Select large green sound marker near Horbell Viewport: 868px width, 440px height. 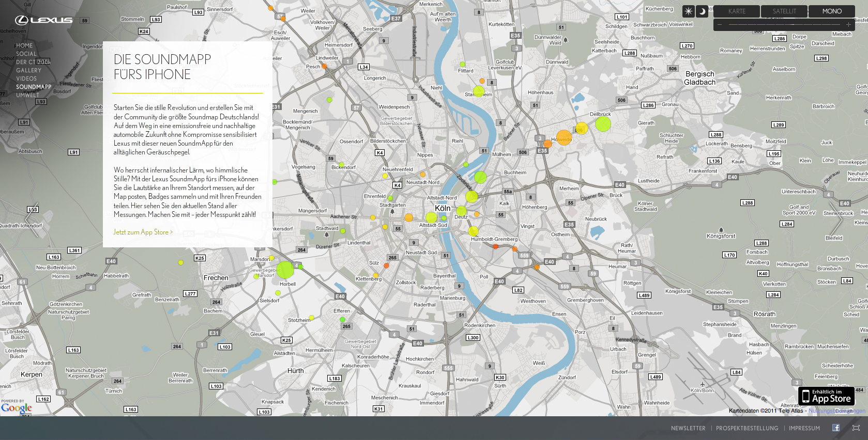pos(285,270)
